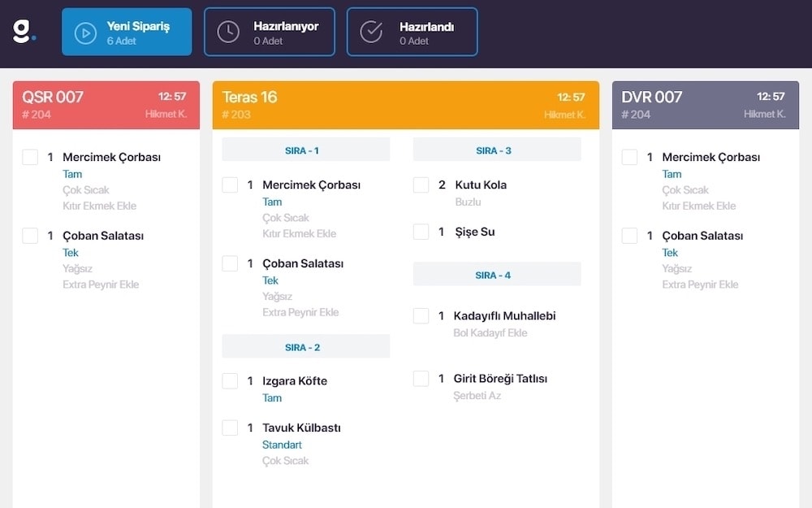Switch to the Hazırlanıyor tab

(x=270, y=33)
